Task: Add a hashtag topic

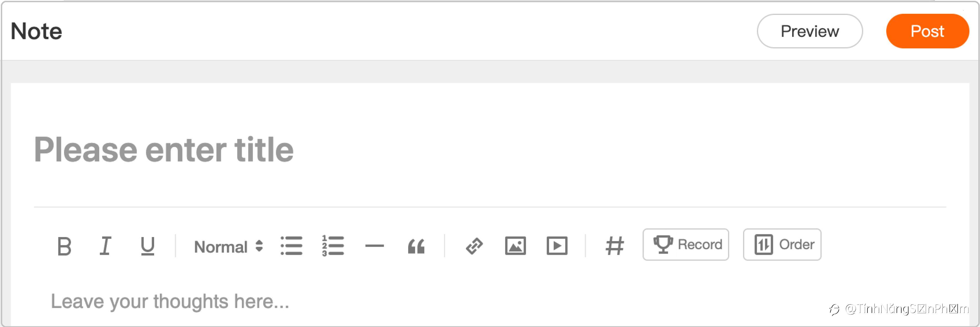Action: coord(614,246)
